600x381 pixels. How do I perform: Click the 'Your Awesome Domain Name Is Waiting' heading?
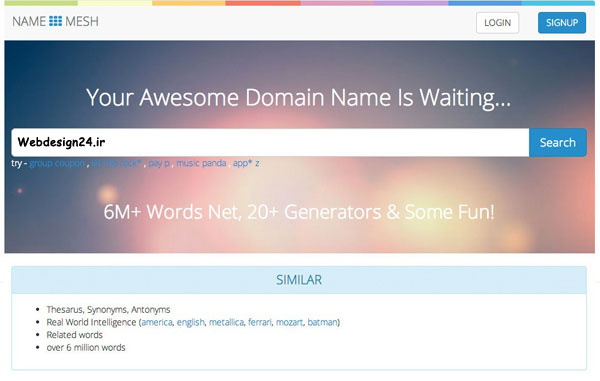coord(298,98)
